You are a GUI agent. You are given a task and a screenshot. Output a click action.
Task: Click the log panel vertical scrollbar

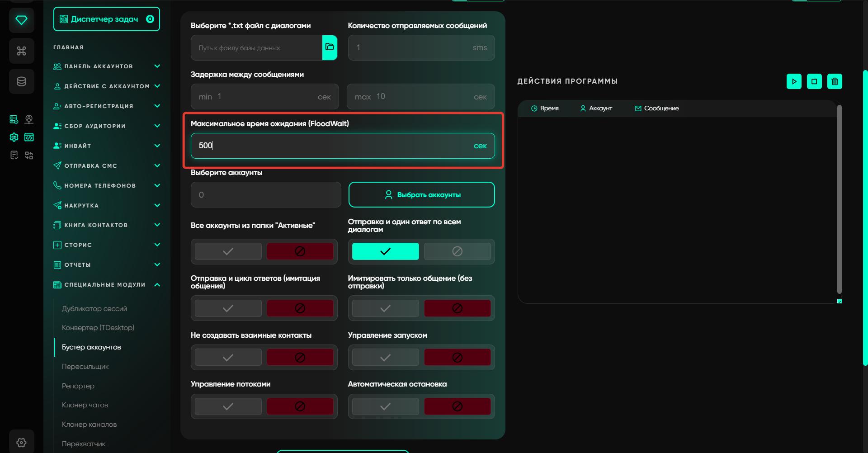click(x=839, y=199)
